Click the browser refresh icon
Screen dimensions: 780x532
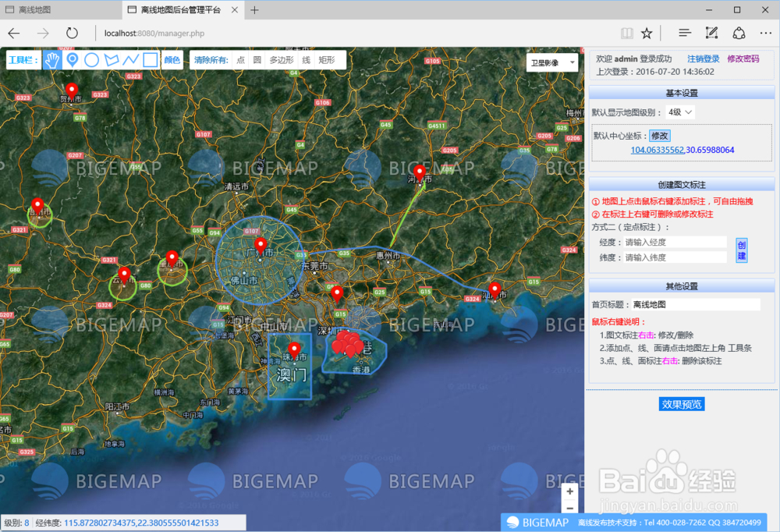pyautogui.click(x=73, y=34)
